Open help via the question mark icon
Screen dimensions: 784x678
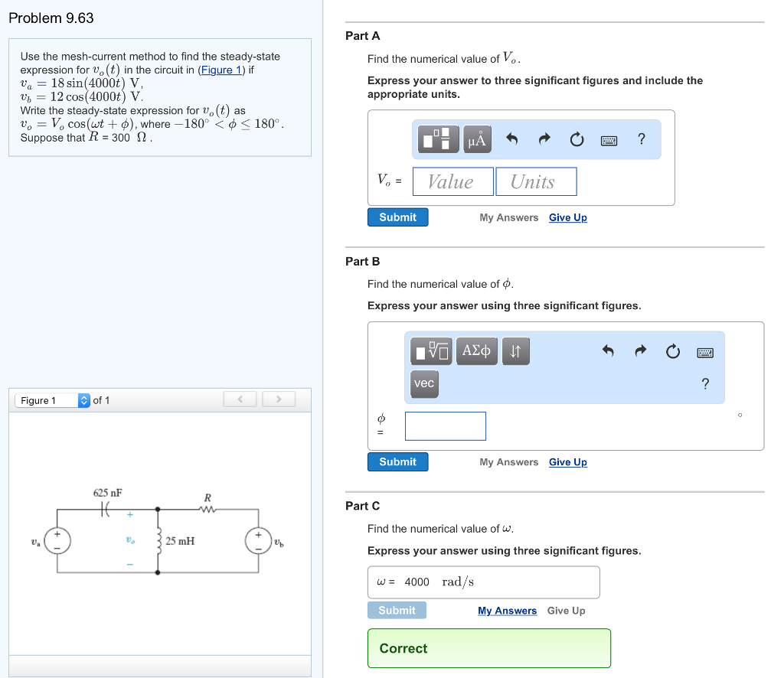click(x=705, y=384)
